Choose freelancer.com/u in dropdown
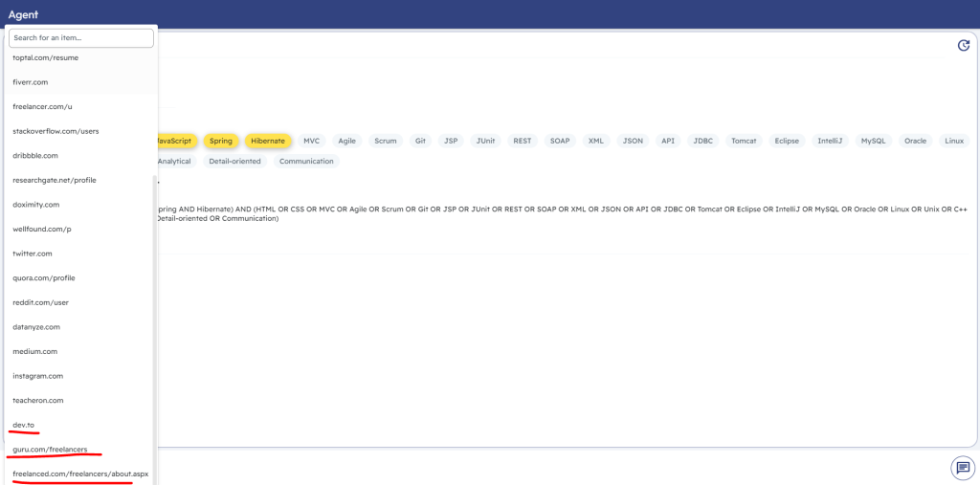Screen dimensions: 980x485 [81, 106]
